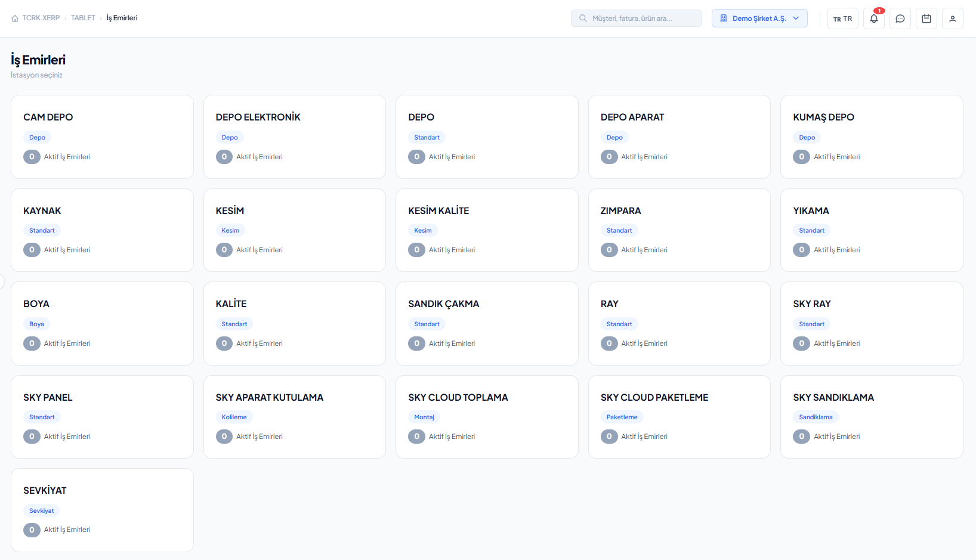Open the SKY CLOUD PAKETLEME station
The image size is (976, 560).
[x=680, y=417]
